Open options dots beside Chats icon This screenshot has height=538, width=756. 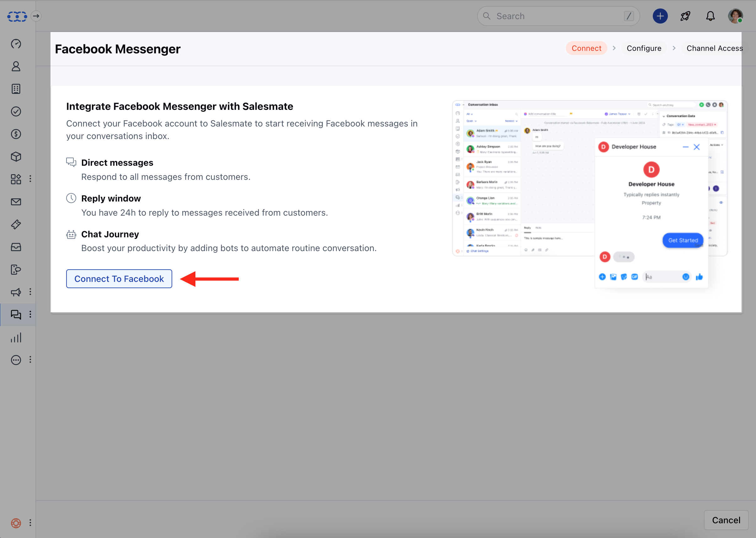pos(30,314)
